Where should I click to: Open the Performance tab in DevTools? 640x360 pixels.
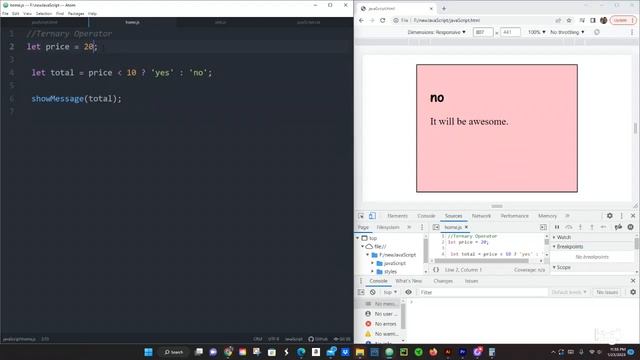pos(514,216)
